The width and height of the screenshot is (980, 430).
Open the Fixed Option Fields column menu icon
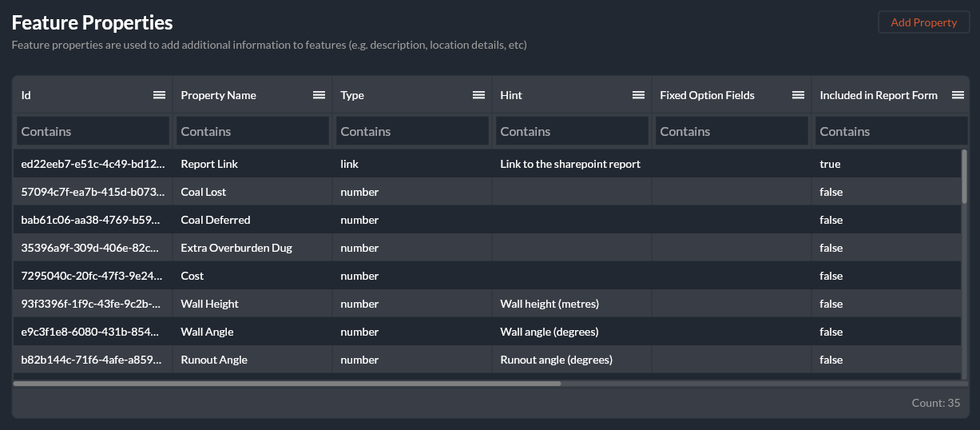[x=798, y=95]
